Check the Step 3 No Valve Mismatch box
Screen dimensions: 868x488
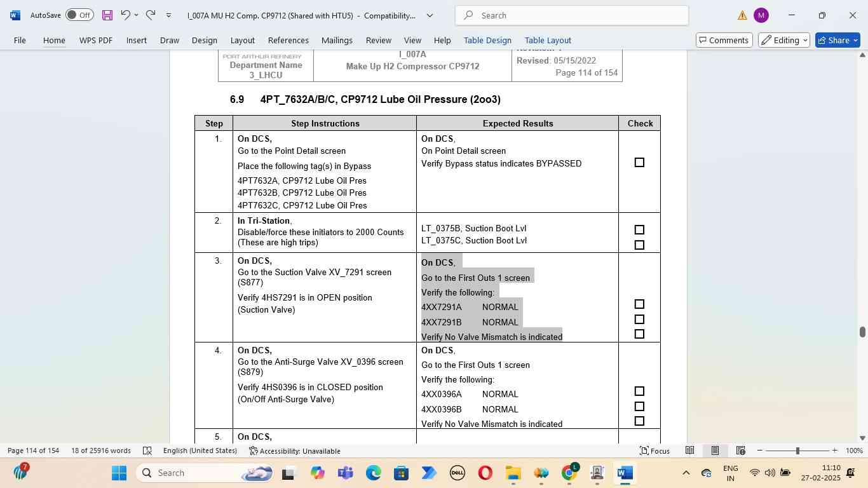click(x=639, y=334)
